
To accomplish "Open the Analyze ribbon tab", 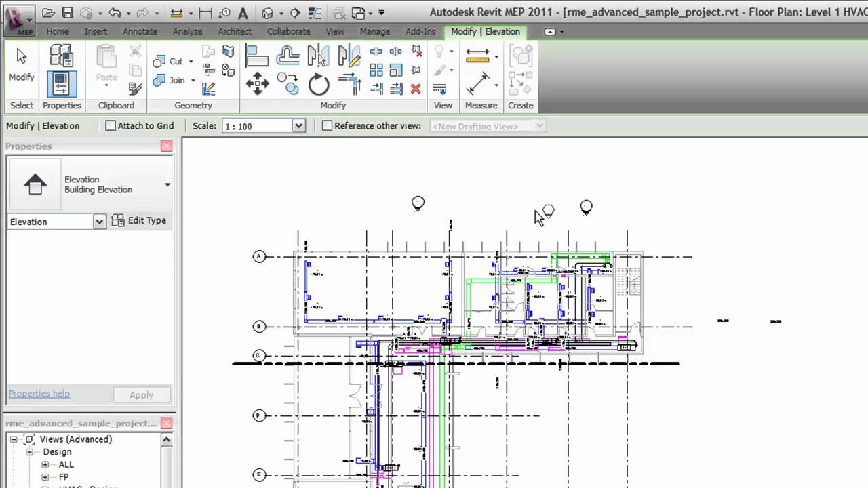I will click(187, 31).
